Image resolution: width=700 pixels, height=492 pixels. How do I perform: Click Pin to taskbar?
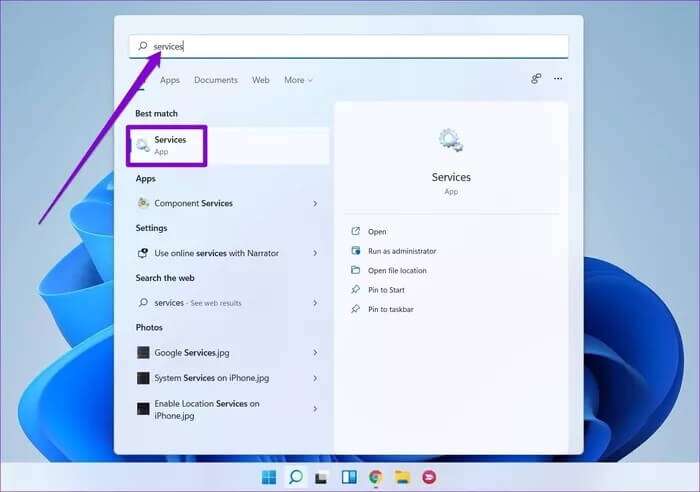[x=391, y=309]
